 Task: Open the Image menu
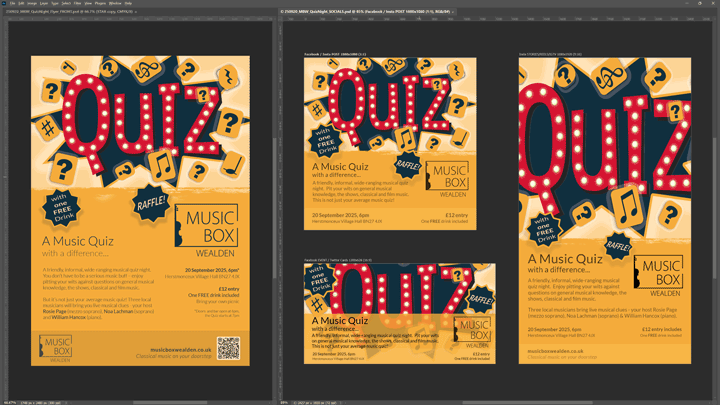(32, 3)
